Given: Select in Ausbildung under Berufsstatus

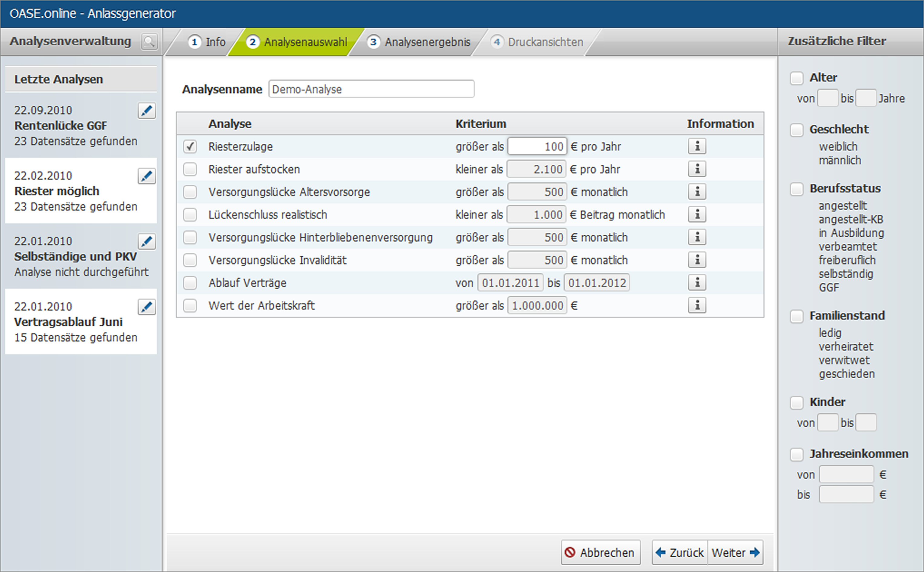Looking at the screenshot, I should click(x=851, y=233).
